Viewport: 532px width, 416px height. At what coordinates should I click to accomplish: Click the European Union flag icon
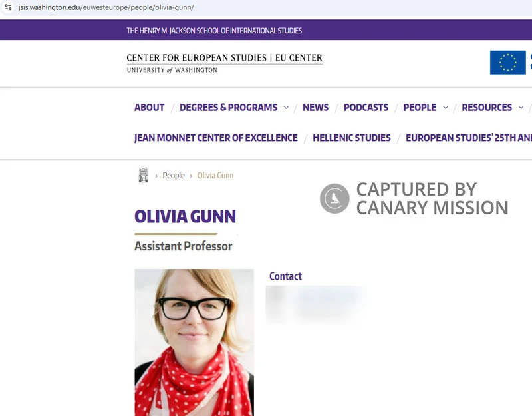(x=507, y=63)
